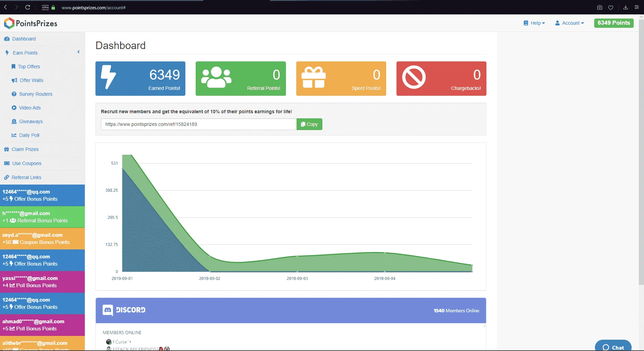The image size is (644, 351).
Task: Copy the referral link
Action: [309, 124]
